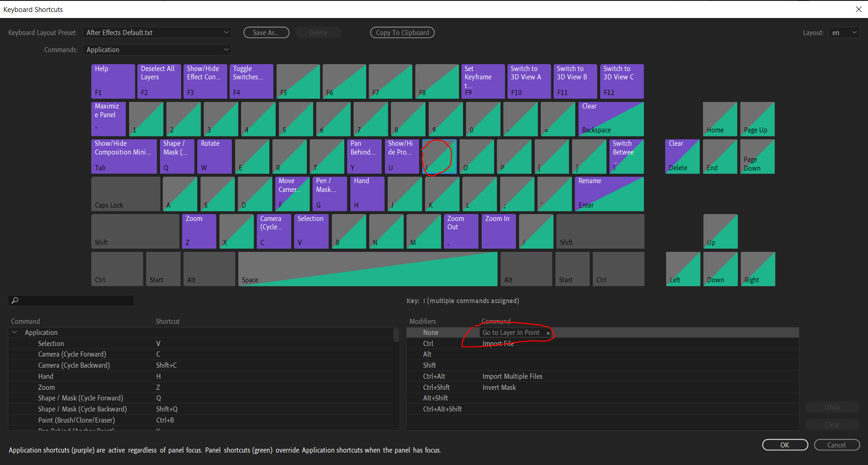Select the W Rotate key
868x465 pixels.
[214, 156]
